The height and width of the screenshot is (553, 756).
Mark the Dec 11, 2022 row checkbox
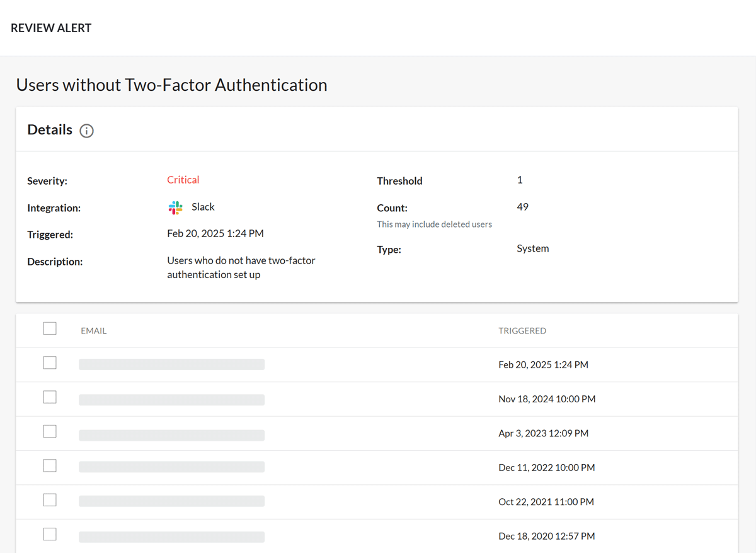[50, 466]
